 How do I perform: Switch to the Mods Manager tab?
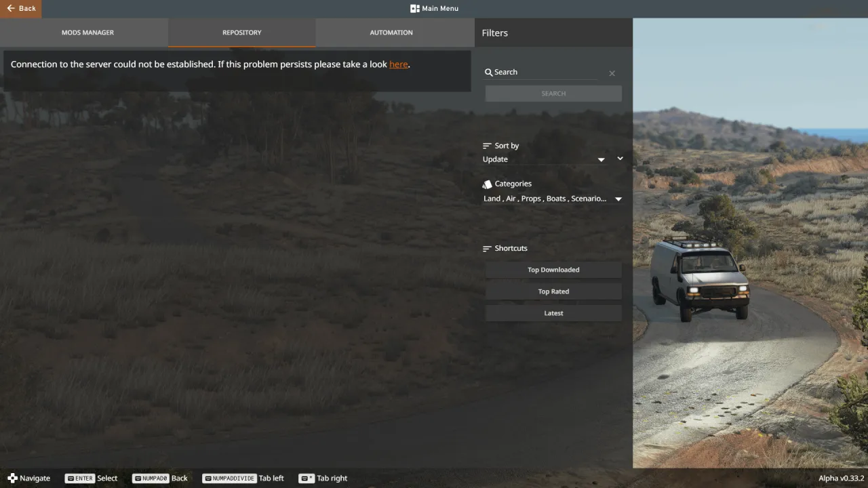tap(86, 32)
